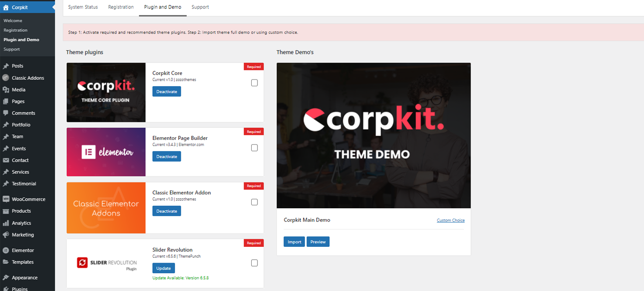Image resolution: width=644 pixels, height=291 pixels.
Task: Switch to the System Status tab
Action: pyautogui.click(x=83, y=7)
